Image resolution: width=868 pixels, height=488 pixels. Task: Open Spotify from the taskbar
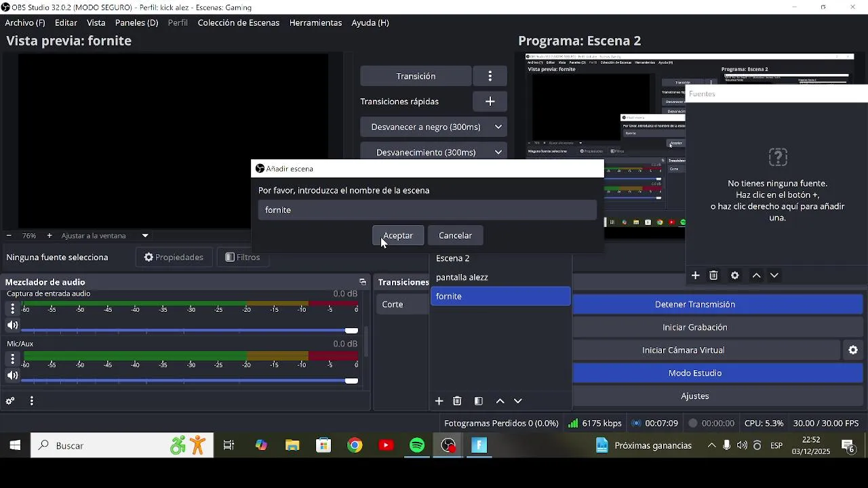point(417,445)
